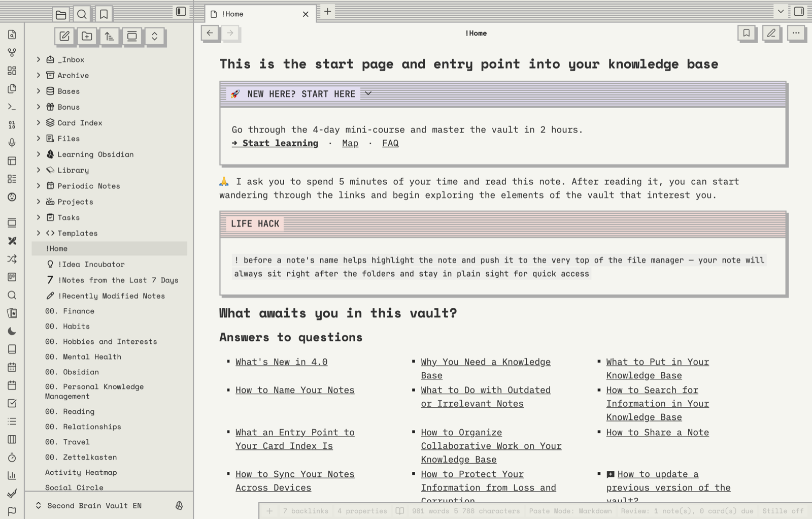Collapse the NEW HERE? START HERE callout
812x519 pixels.
[368, 93]
